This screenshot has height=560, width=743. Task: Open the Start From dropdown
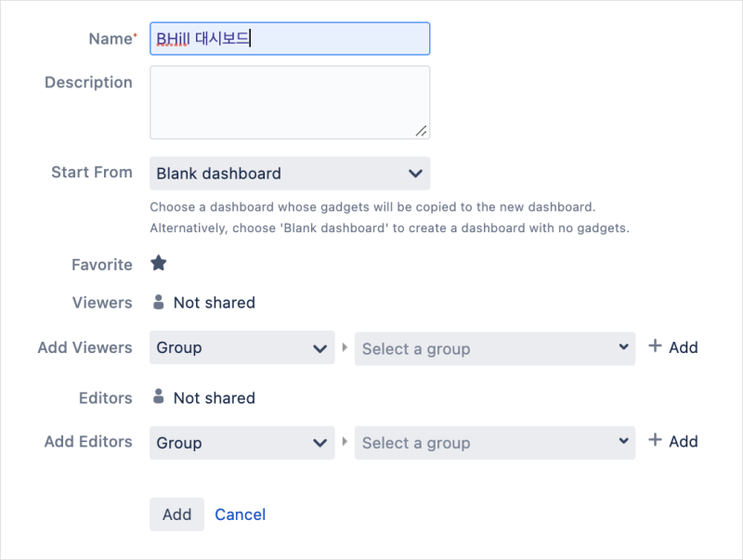point(289,174)
